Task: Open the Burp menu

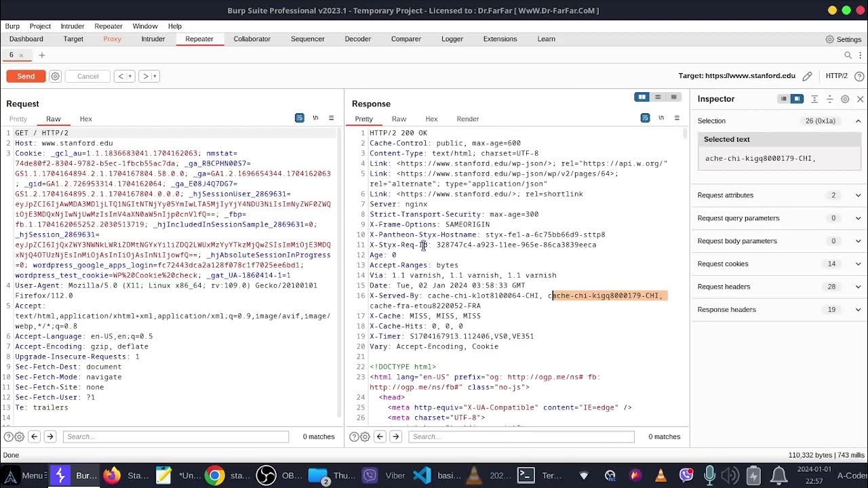Action: click(x=12, y=26)
